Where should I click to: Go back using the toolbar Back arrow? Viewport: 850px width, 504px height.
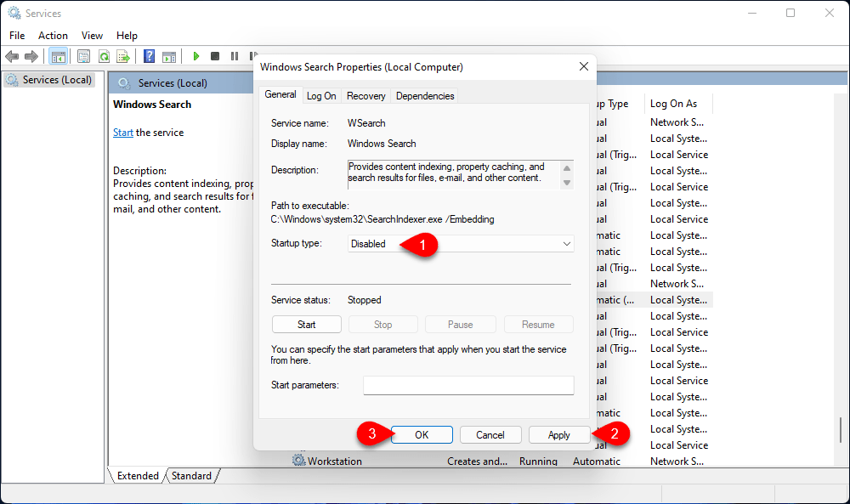coord(12,56)
